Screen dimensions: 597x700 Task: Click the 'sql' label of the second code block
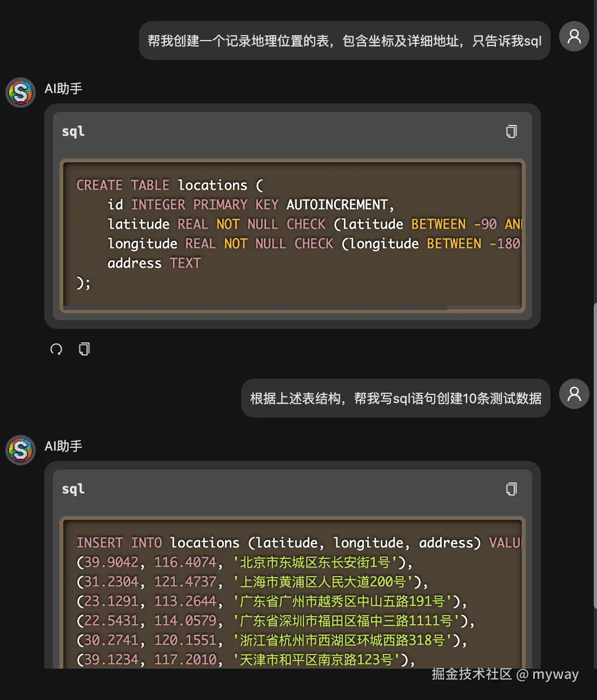[x=73, y=489]
